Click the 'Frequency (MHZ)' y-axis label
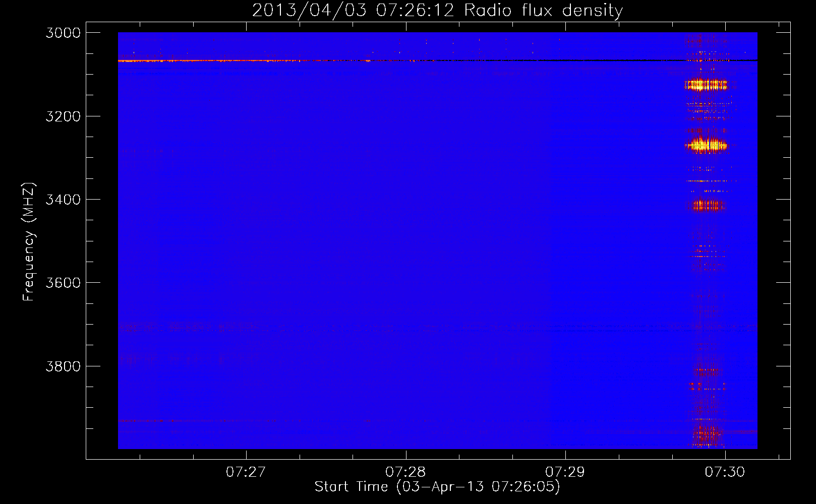 (29, 242)
